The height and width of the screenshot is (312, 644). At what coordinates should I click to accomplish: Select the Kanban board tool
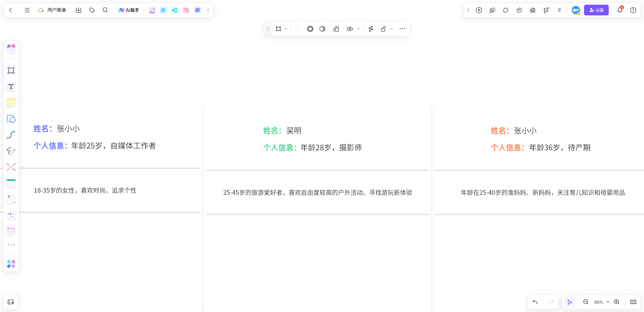(11, 231)
